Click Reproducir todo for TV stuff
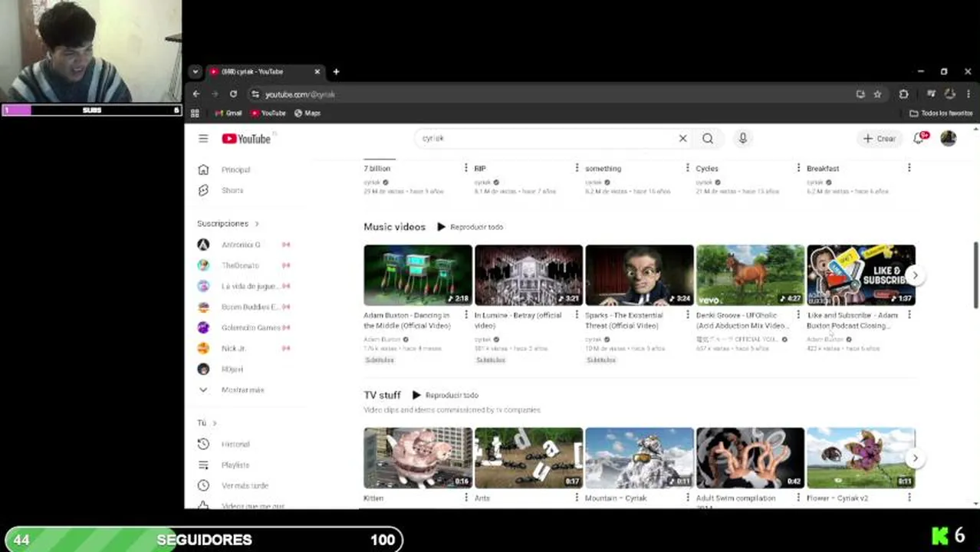The height and width of the screenshot is (552, 980). [x=445, y=395]
